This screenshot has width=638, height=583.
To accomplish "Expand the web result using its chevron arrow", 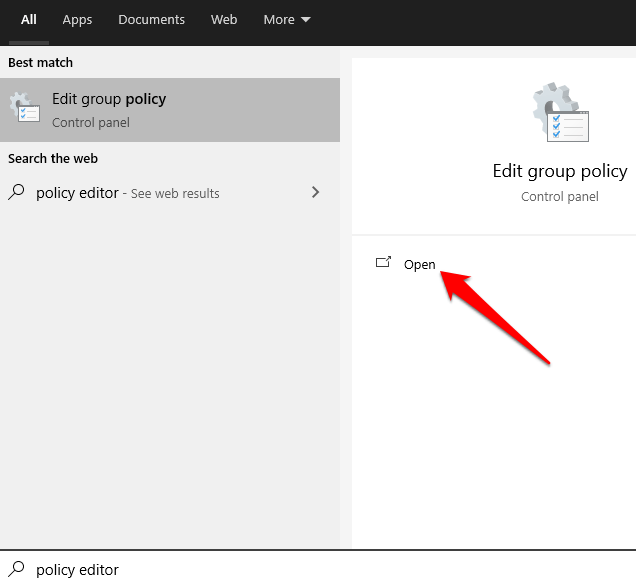I will pos(316,192).
